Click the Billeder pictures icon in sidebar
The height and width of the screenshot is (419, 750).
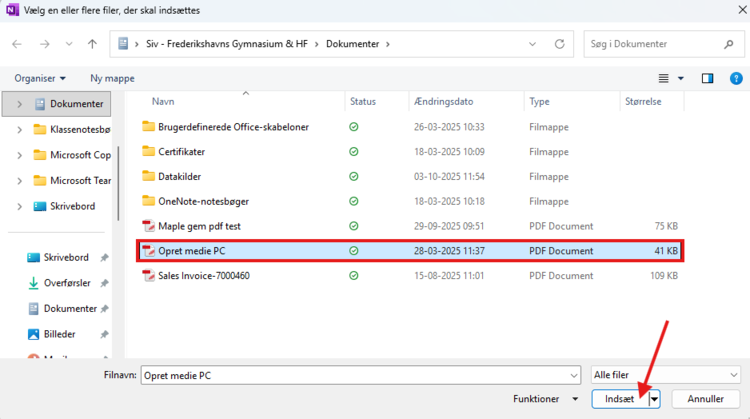[32, 334]
